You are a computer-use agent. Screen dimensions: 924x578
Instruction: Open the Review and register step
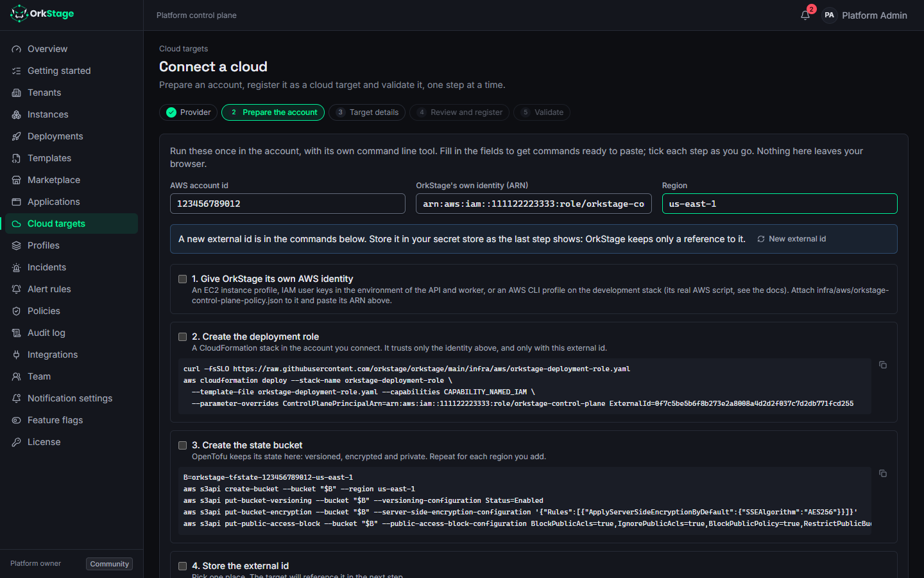pos(459,112)
